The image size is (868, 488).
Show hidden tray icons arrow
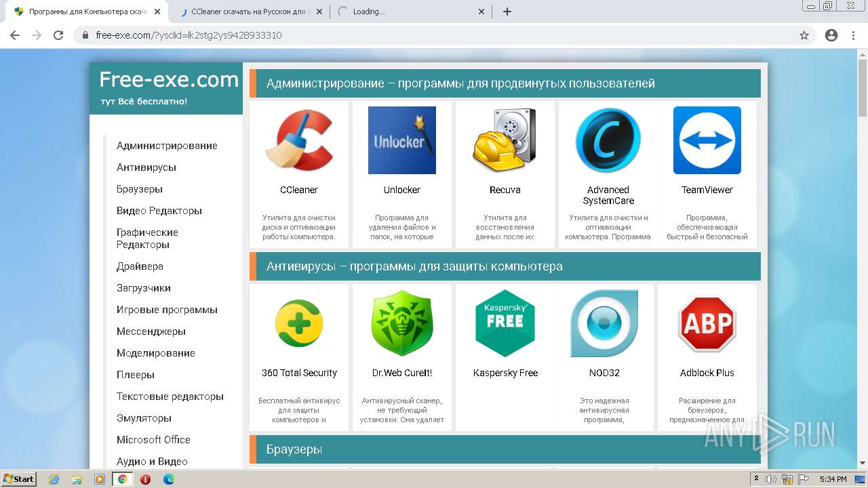[756, 479]
